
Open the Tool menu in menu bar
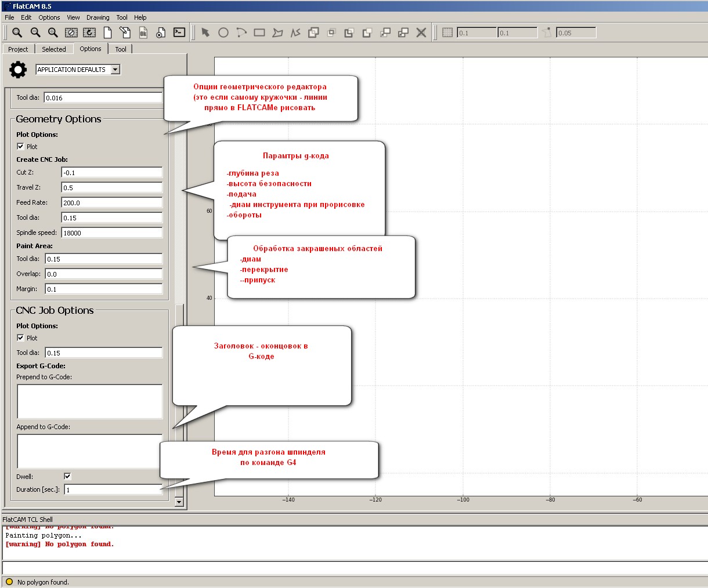122,17
